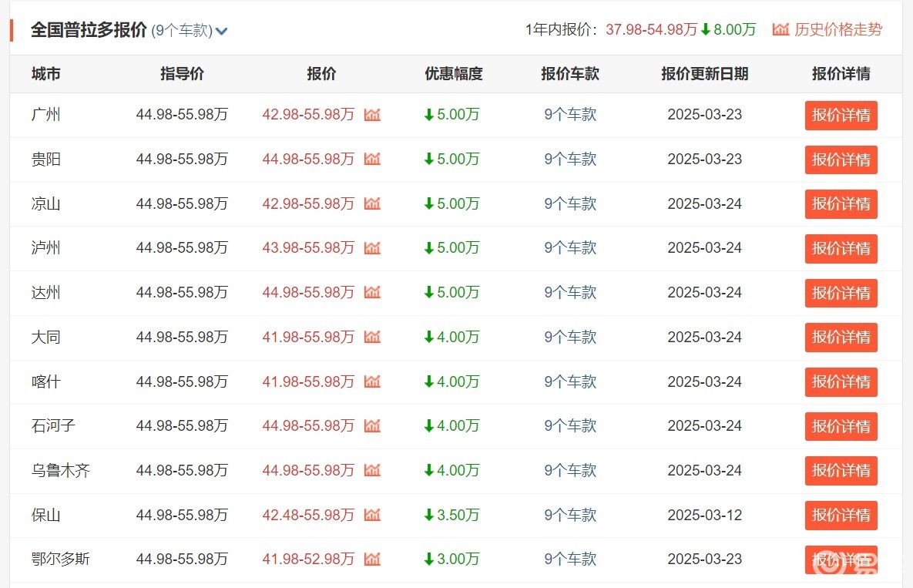Open price trend chart icon for 石河子
Image resolution: width=913 pixels, height=588 pixels.
[x=372, y=426]
